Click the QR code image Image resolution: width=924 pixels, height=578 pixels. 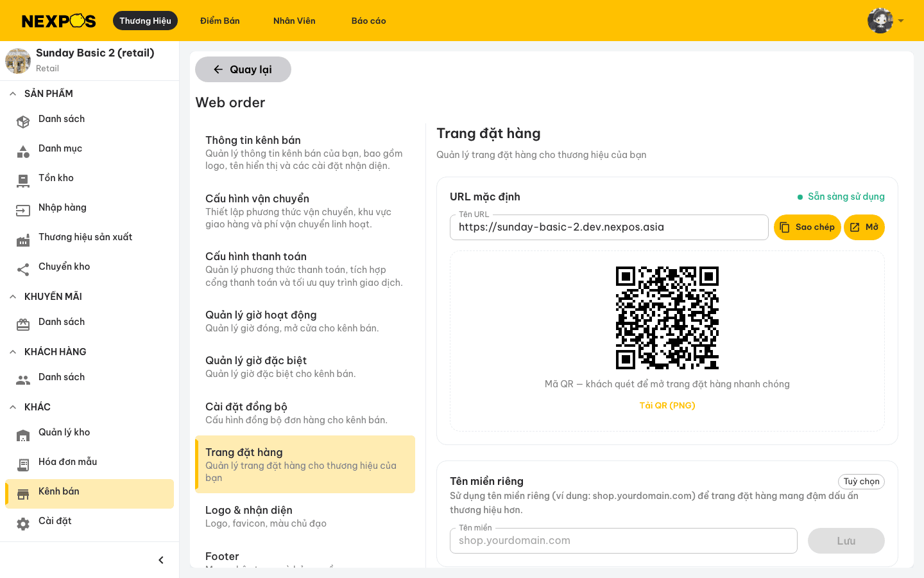pos(667,318)
